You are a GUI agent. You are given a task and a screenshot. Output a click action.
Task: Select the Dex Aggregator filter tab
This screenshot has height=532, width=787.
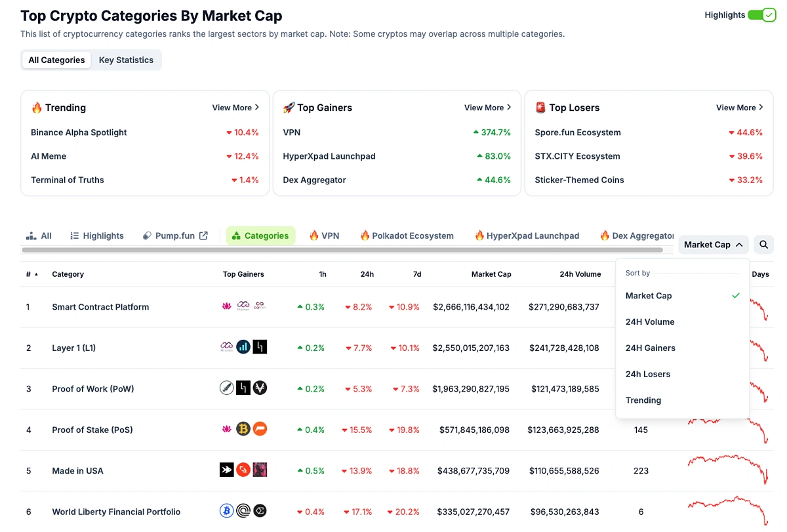[x=637, y=235]
